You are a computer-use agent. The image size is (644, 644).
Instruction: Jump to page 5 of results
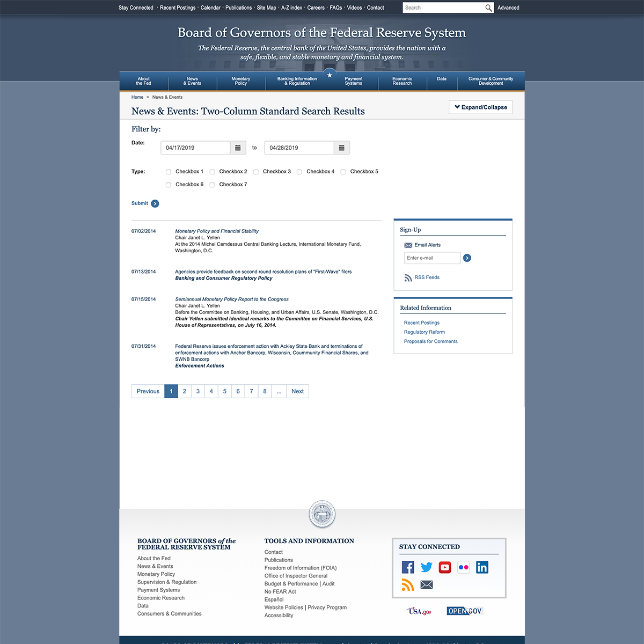pyautogui.click(x=224, y=391)
